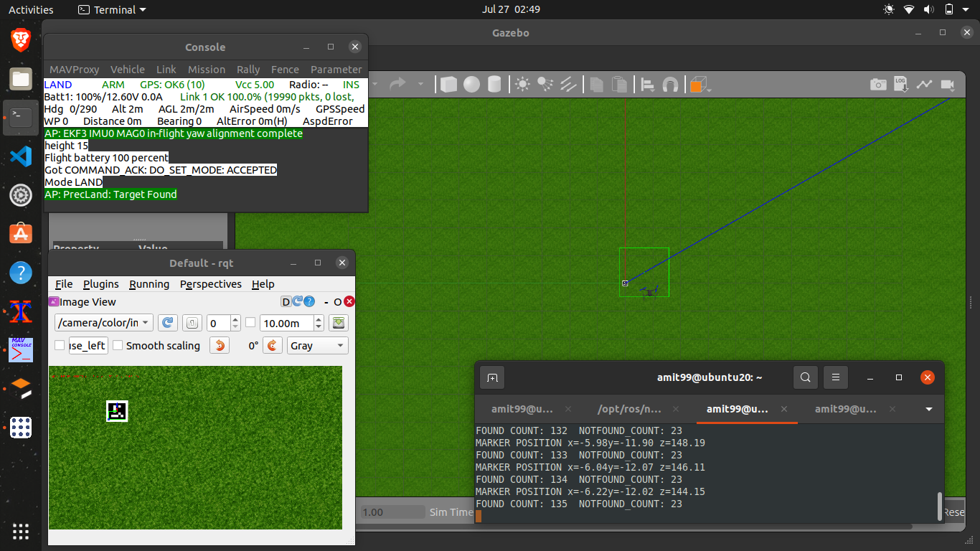Viewport: 980px width, 551px height.
Task: Open Gazebo data logging tool
Action: coord(901,85)
